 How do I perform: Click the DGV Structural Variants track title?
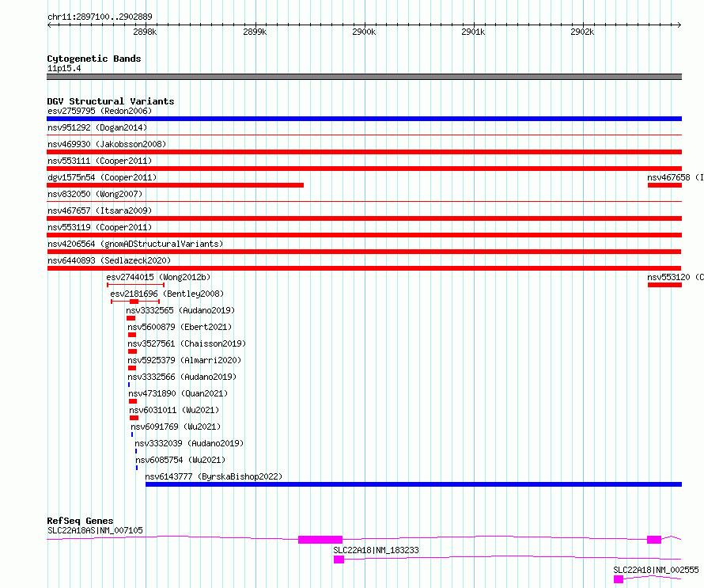click(111, 101)
